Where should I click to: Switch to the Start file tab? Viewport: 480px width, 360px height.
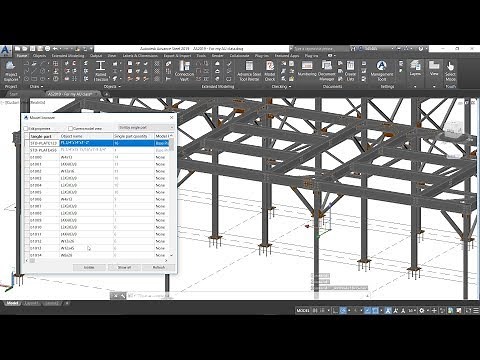(13, 94)
